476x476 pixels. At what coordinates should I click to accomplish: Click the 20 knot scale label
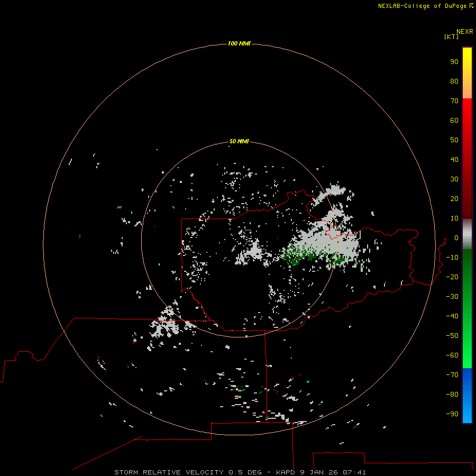(x=454, y=199)
